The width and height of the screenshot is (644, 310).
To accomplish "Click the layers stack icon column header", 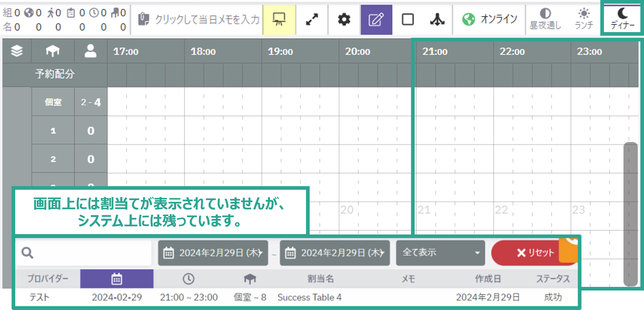I will 17,51.
